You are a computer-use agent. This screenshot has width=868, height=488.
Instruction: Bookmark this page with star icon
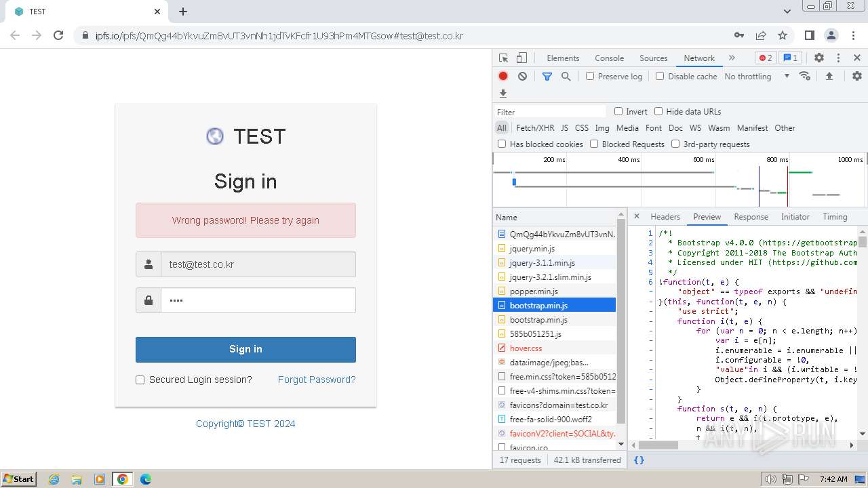783,35
